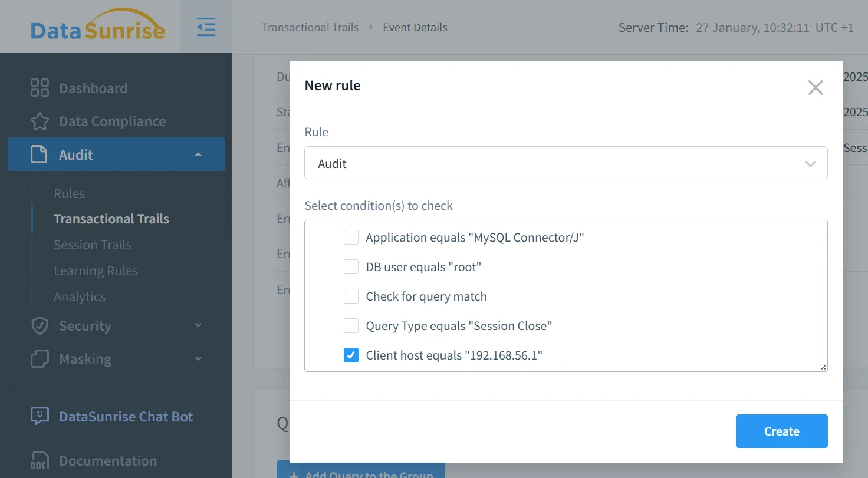Screen dimensions: 868x478
Task: Click the Data Compliance star icon
Action: (40, 121)
